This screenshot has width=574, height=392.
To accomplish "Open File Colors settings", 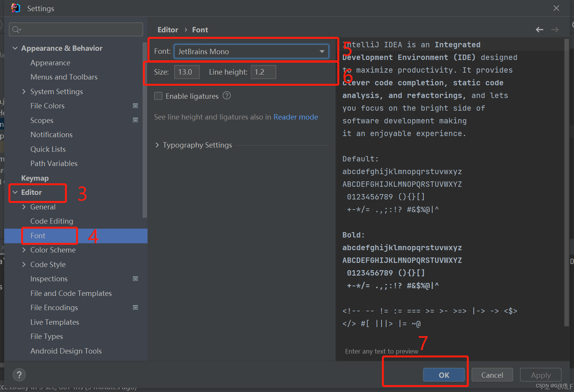I will point(47,106).
